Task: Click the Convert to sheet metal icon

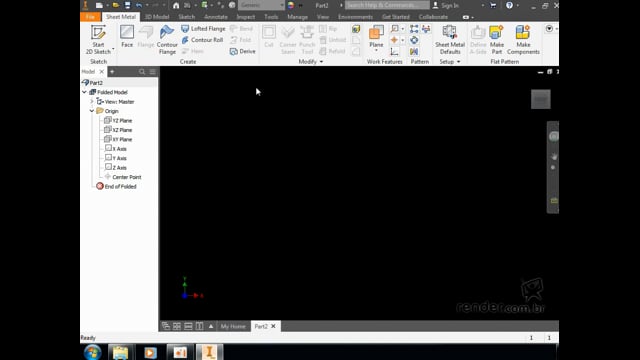Action: [x=356, y=29]
